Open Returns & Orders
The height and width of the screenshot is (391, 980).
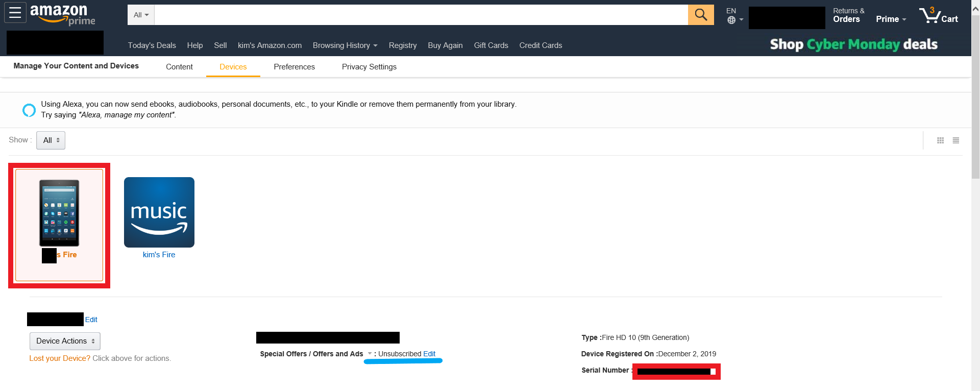(x=848, y=15)
